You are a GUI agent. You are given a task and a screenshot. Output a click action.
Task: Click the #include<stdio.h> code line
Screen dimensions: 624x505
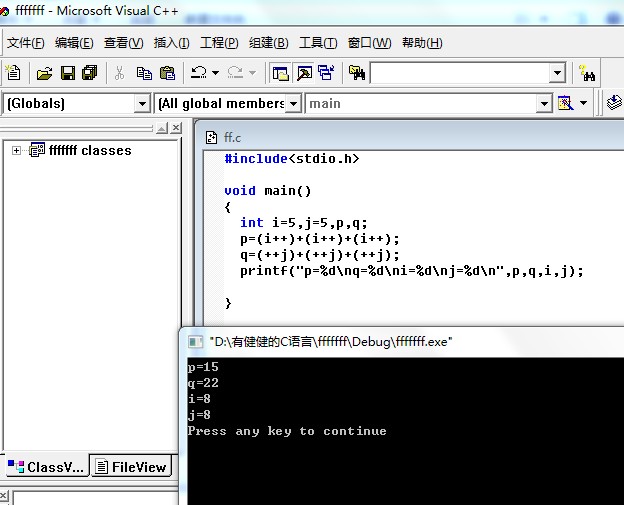(292, 159)
